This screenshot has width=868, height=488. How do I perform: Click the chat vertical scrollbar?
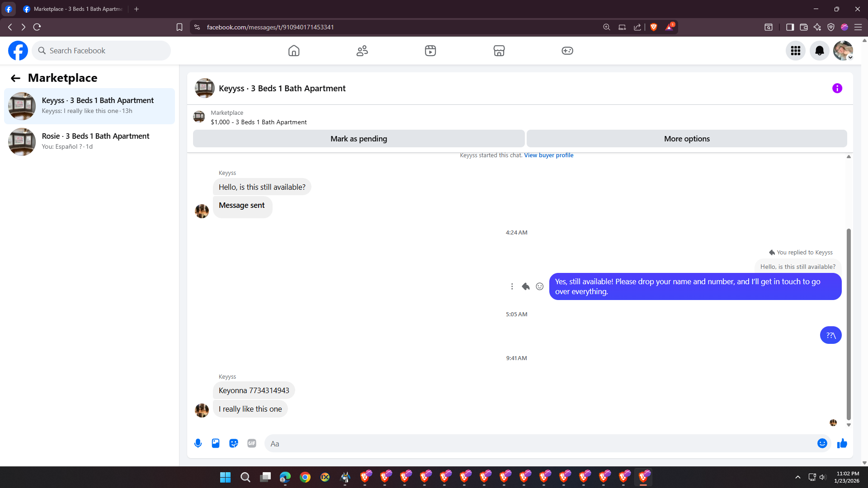[849, 324]
